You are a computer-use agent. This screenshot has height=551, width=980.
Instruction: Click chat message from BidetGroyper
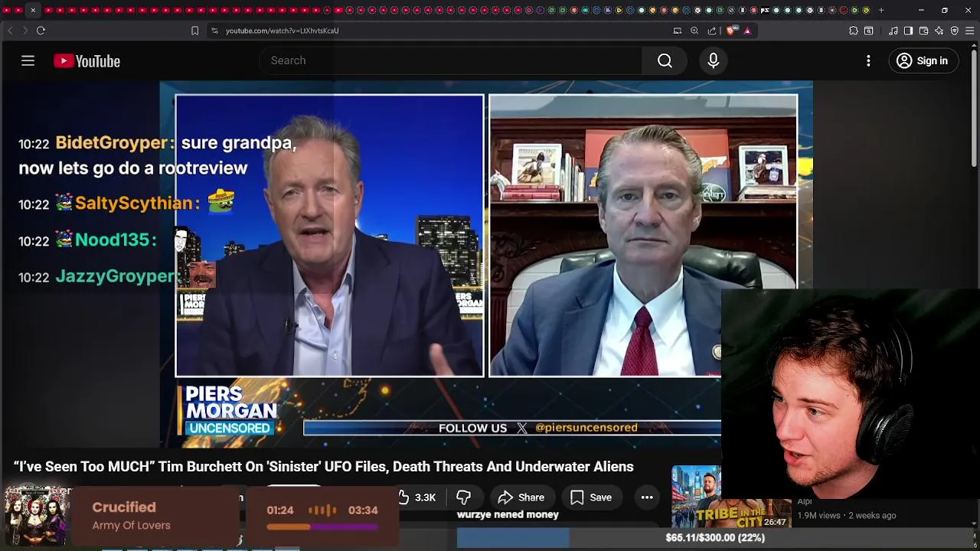click(x=157, y=155)
